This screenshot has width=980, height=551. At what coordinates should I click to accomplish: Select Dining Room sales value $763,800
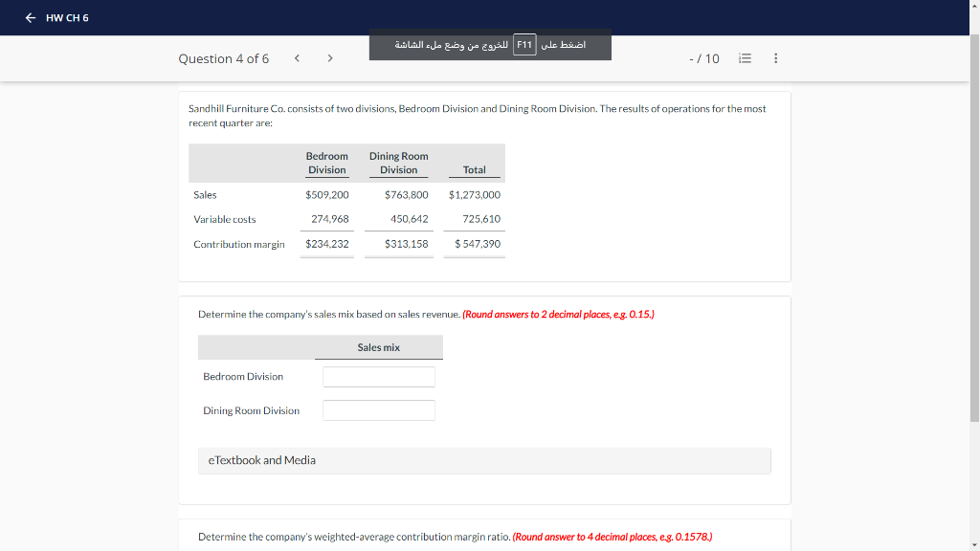tap(406, 195)
